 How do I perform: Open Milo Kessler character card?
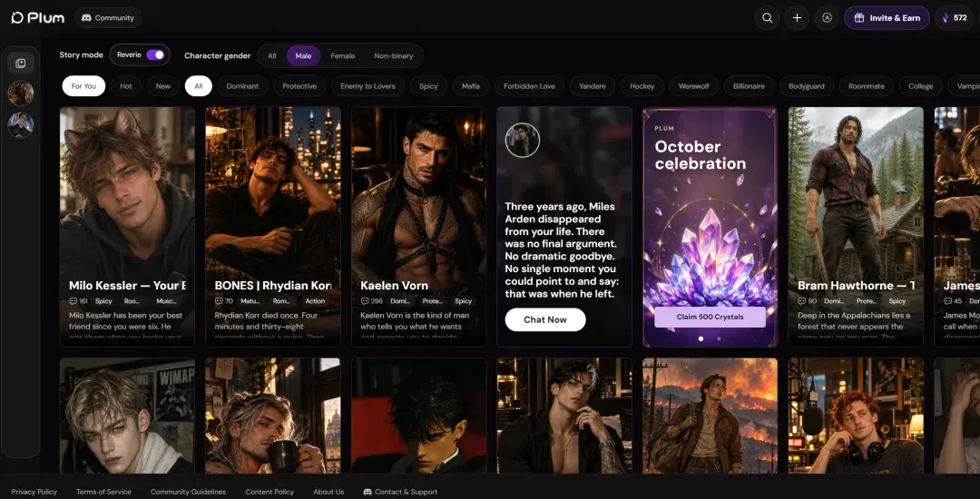coord(128,227)
